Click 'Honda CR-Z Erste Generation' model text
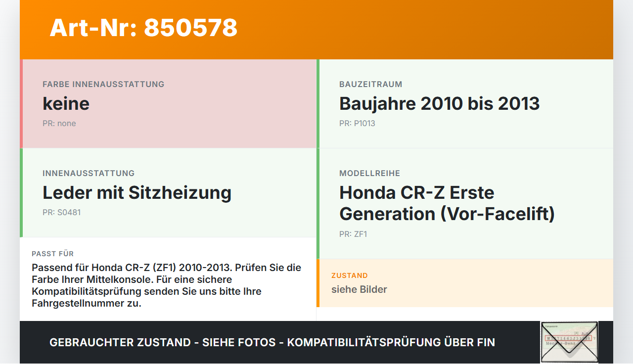The height and width of the screenshot is (364, 633). (447, 203)
